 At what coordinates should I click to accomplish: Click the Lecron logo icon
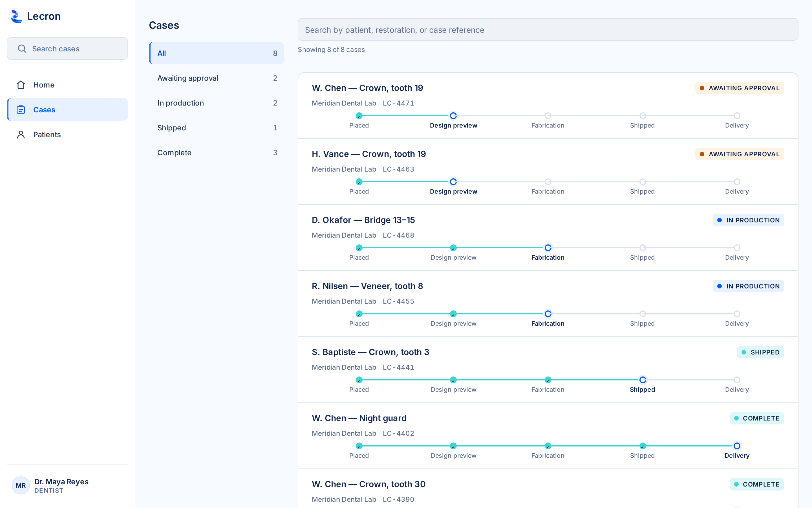[16, 16]
